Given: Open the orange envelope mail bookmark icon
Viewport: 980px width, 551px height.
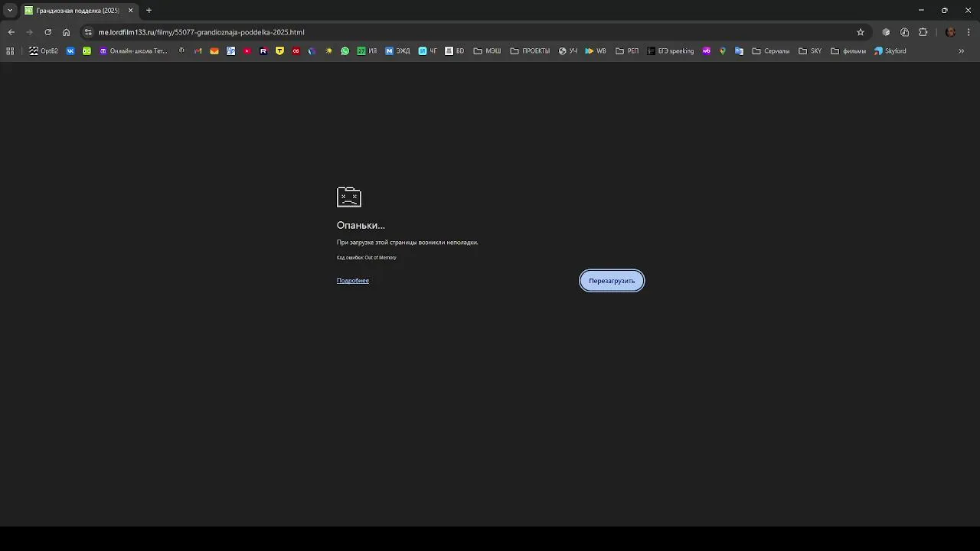Looking at the screenshot, I should point(214,51).
